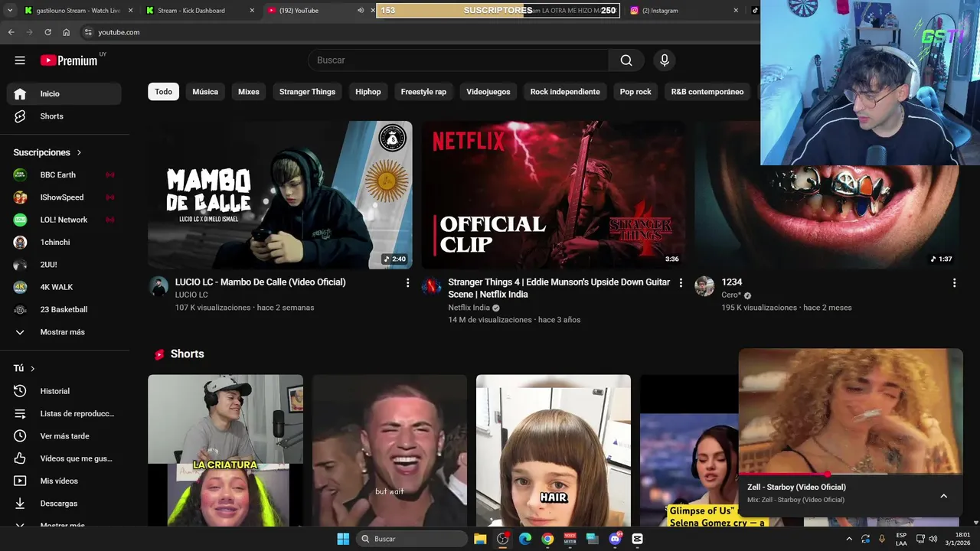
Task: Open Historial in the sidebar
Action: tap(64, 391)
